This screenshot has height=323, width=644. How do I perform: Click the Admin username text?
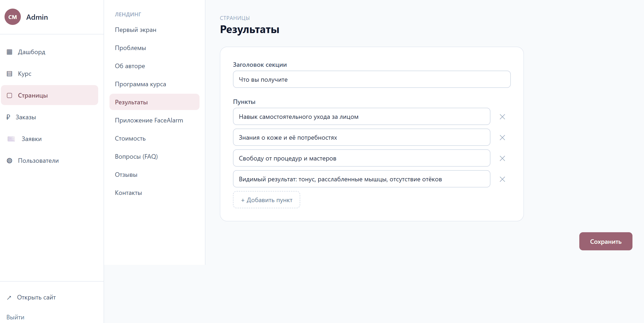[x=37, y=17]
